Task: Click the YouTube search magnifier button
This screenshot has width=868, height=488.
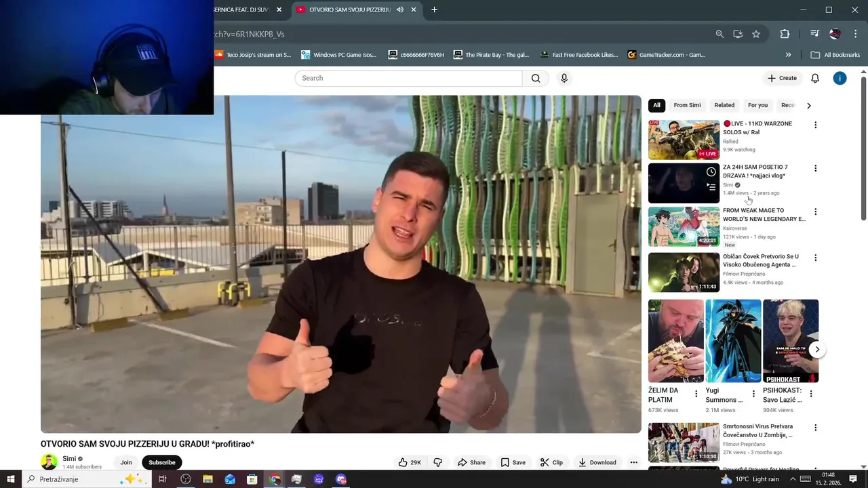Action: tap(536, 78)
